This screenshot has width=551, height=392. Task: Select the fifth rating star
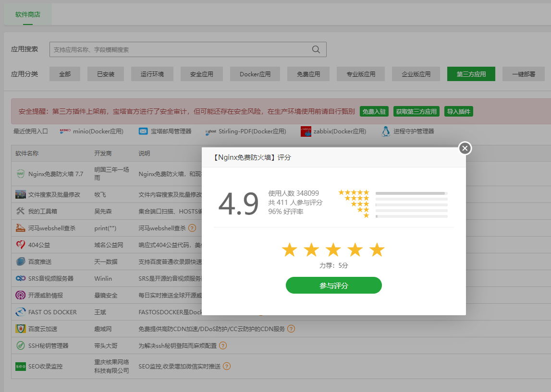[x=377, y=250]
